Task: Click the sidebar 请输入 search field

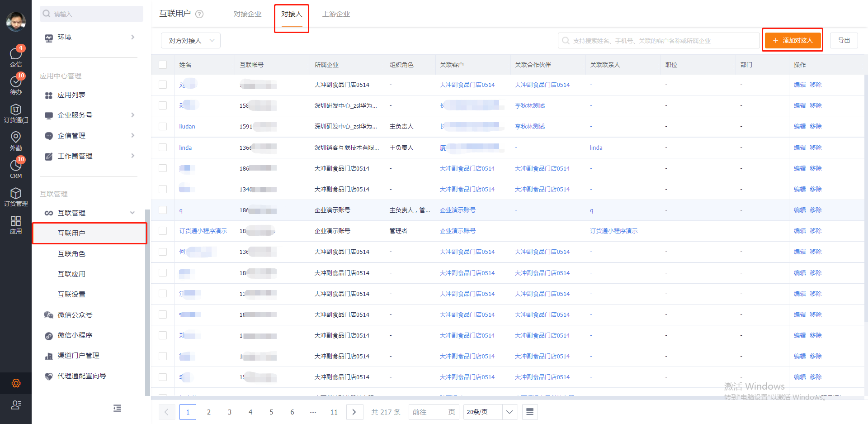Action: [x=91, y=14]
